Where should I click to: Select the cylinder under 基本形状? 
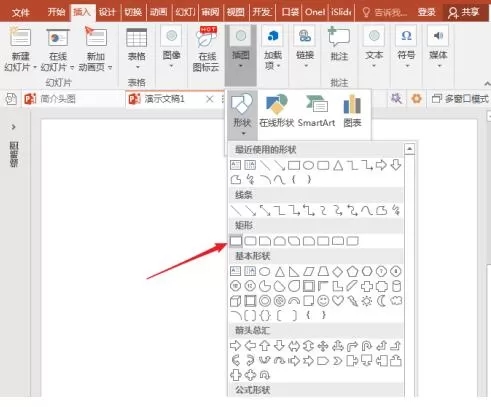tap(396, 286)
